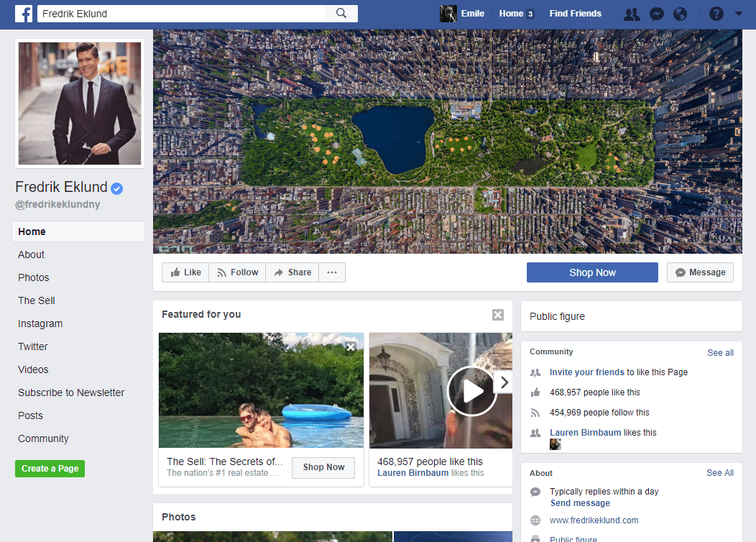Screen dimensions: 756x542
Task: Click the Facebook logo icon
Action: (x=24, y=14)
